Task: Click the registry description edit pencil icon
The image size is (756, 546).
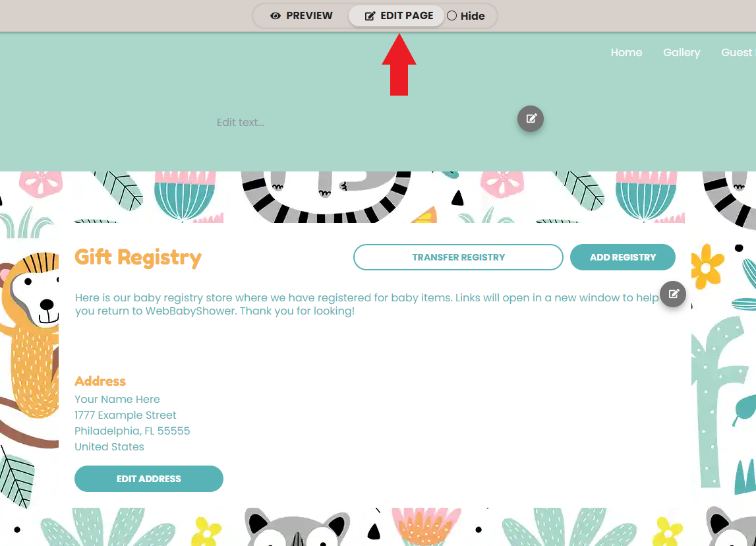Action: (x=673, y=293)
